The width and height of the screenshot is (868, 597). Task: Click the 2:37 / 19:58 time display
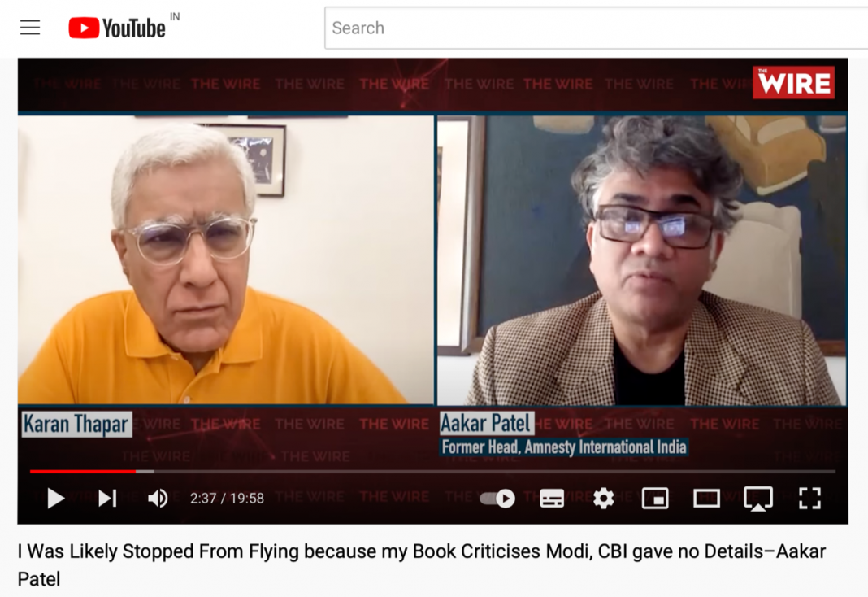pos(227,499)
